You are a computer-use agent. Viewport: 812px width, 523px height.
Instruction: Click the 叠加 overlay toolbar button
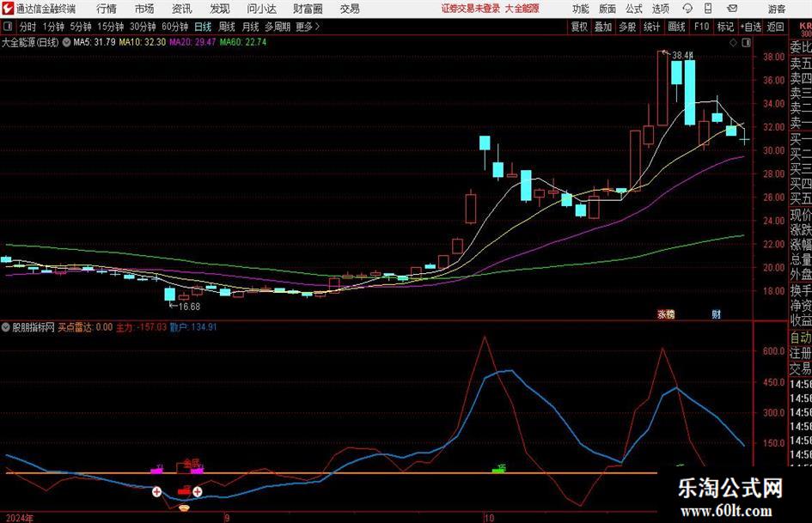tap(603, 27)
